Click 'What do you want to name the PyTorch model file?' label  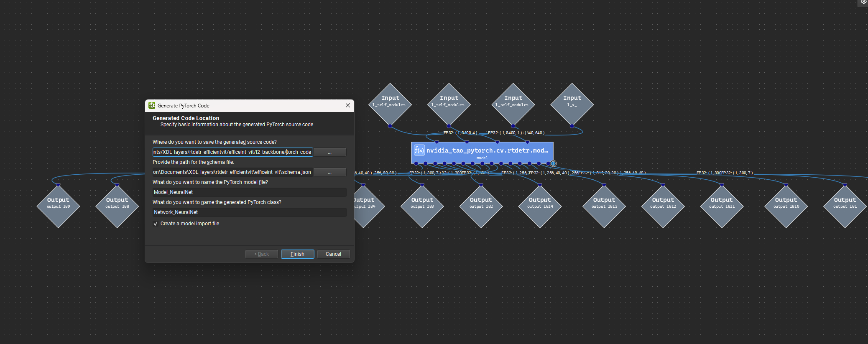210,182
